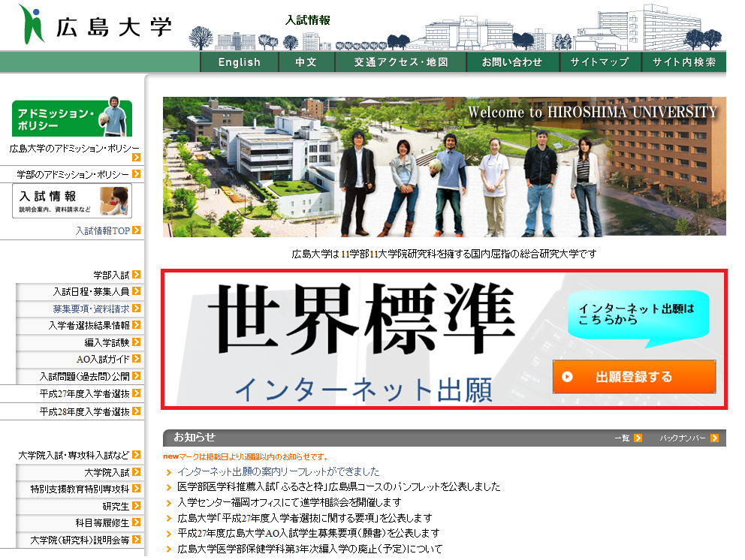The height and width of the screenshot is (560, 745).
Task: Click the 入試情報 banner image in sidebar
Action: point(72,201)
